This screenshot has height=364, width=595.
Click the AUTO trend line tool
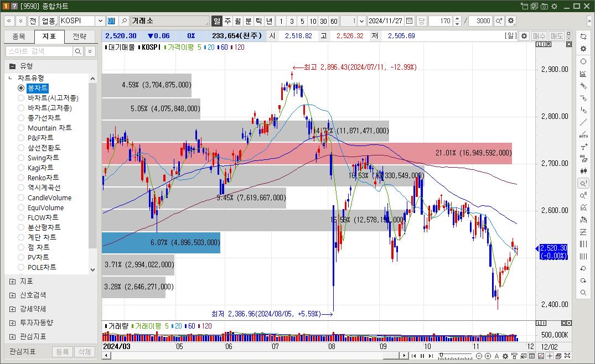pos(583,134)
